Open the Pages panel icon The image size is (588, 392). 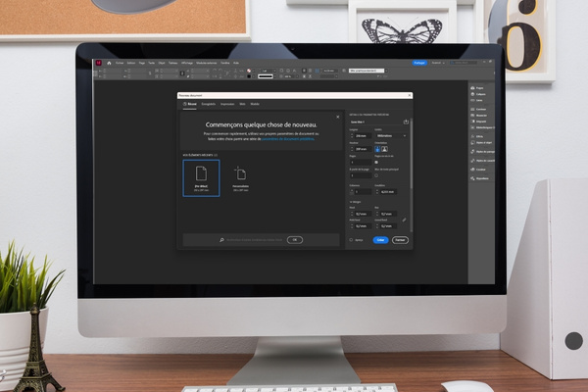(x=472, y=87)
